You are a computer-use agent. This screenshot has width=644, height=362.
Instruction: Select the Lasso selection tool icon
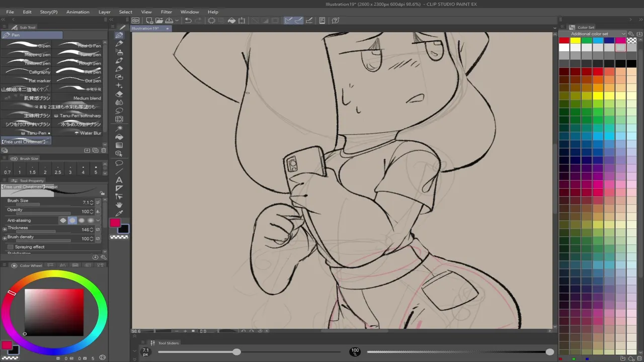pos(119,111)
